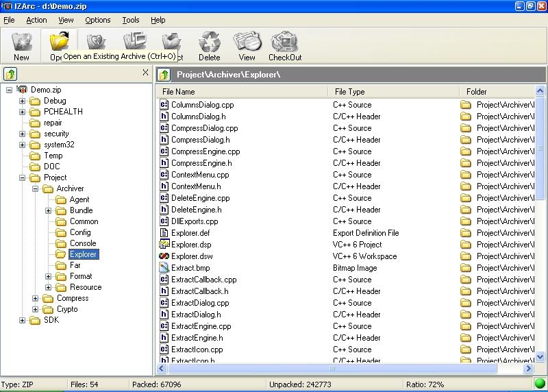Expand the Format folder node
548x392 pixels.
[x=48, y=276]
